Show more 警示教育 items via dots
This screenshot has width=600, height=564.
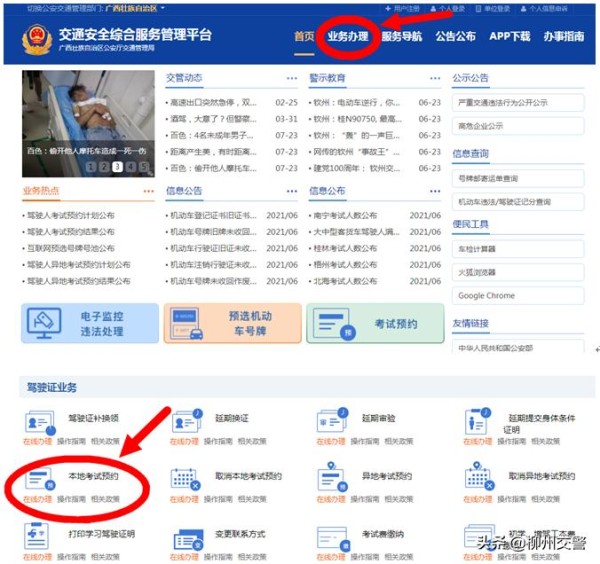pyautogui.click(x=435, y=78)
